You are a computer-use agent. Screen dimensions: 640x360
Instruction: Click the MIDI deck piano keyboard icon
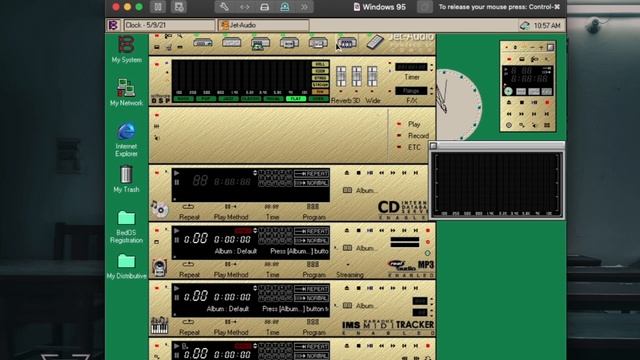[x=159, y=325]
